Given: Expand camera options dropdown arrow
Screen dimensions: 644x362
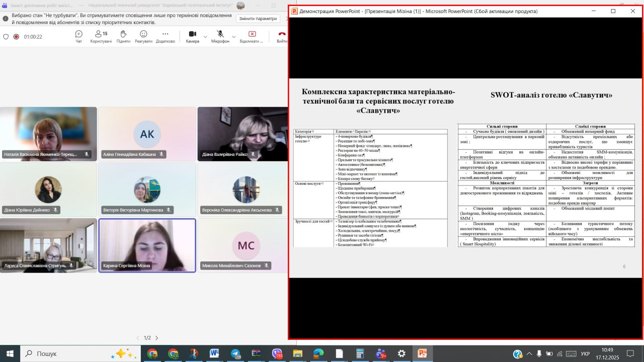Looking at the screenshot, I should click(205, 37).
